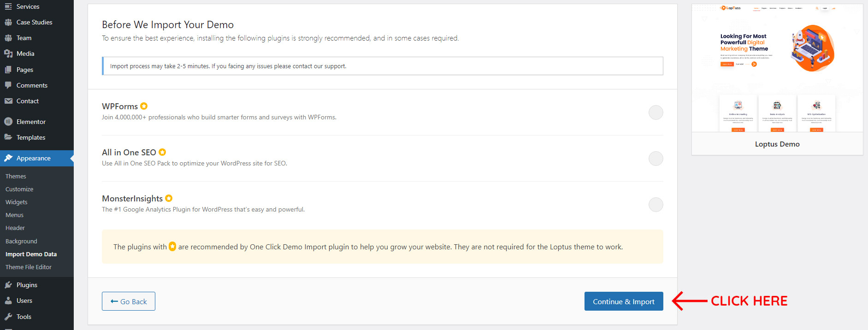Toggle the All in One SEO plugin switch
Image resolution: width=868 pixels, height=330 pixels.
(655, 159)
